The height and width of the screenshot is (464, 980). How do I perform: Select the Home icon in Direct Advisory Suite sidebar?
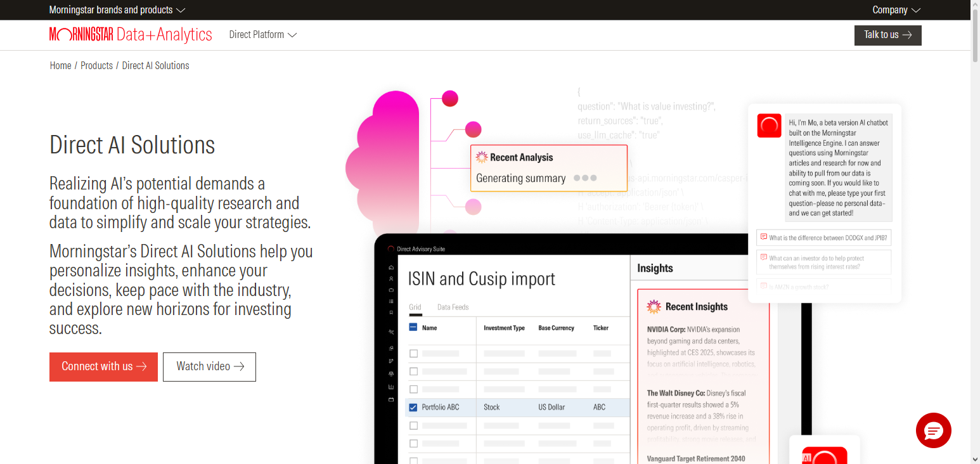click(x=390, y=267)
